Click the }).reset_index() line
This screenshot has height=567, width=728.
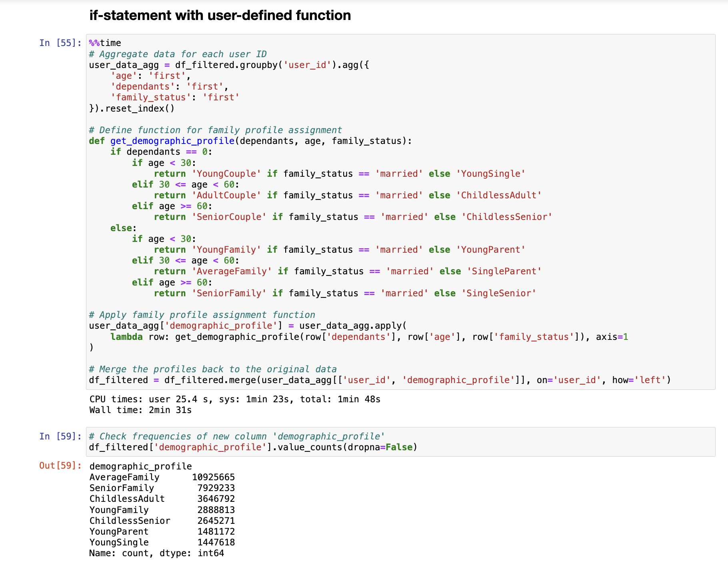point(132,108)
